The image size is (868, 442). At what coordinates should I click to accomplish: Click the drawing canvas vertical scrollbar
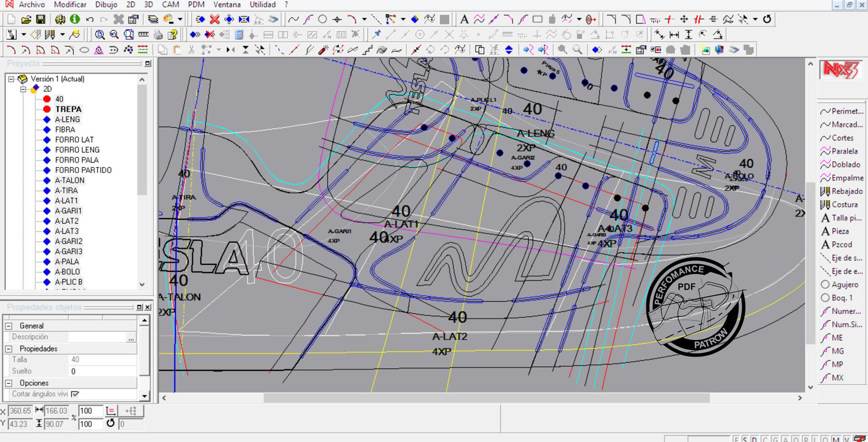[x=811, y=263]
